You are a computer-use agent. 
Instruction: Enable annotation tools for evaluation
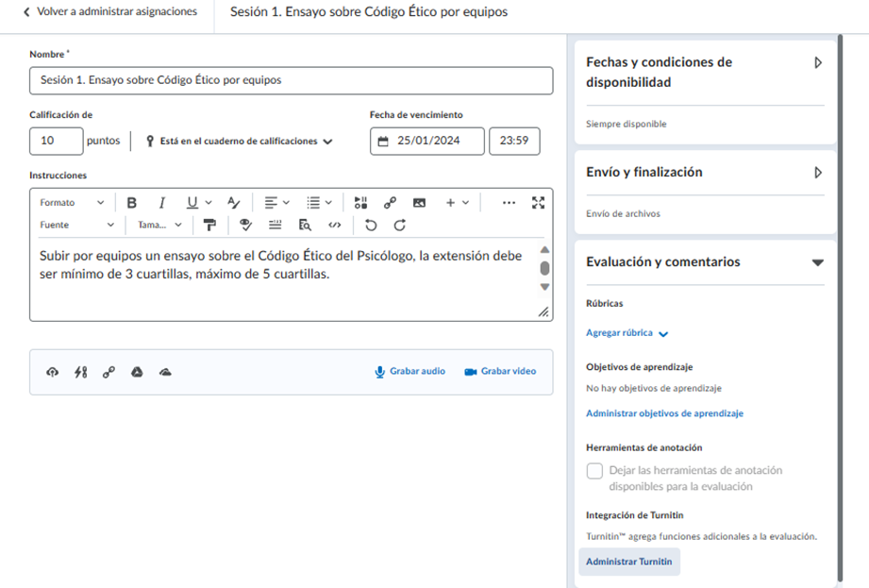(x=595, y=471)
